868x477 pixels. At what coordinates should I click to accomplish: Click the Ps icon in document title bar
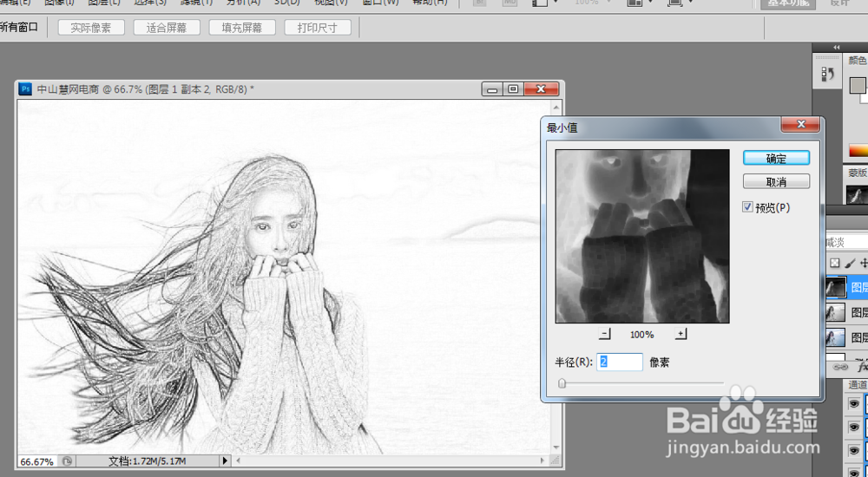coord(25,88)
